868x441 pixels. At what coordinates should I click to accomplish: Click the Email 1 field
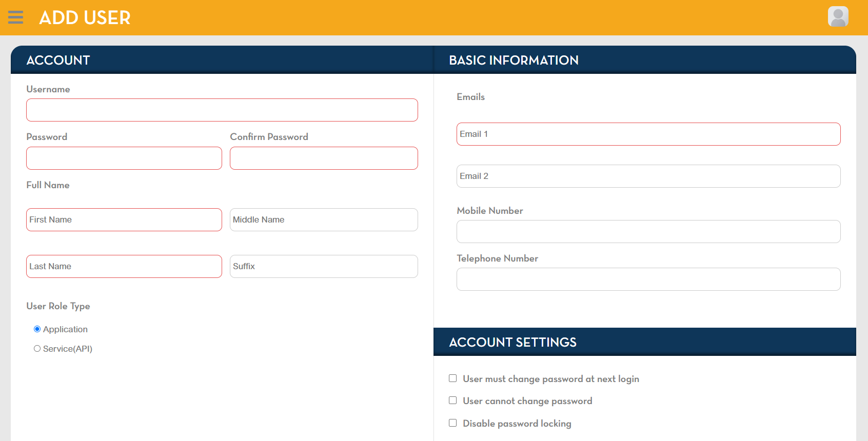pyautogui.click(x=648, y=134)
